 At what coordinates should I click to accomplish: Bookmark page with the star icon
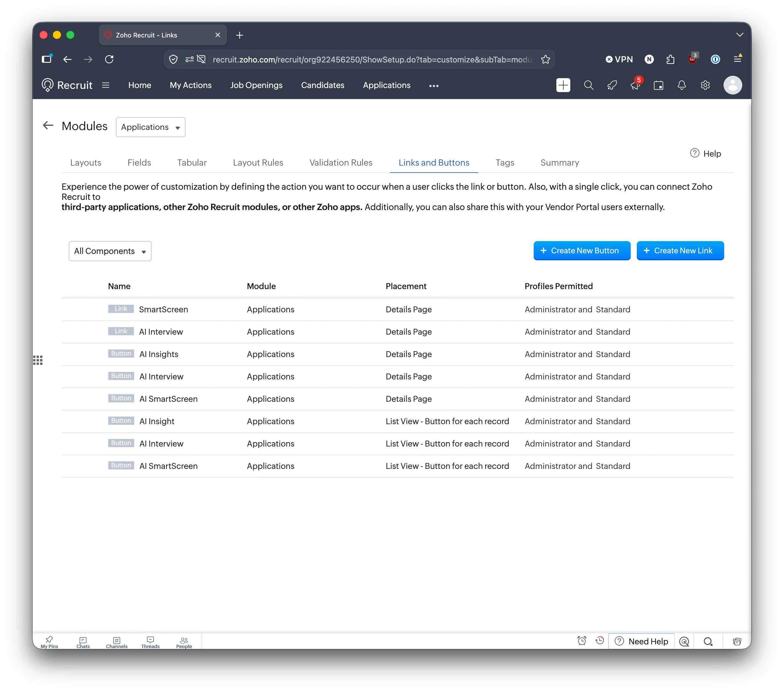click(x=545, y=60)
